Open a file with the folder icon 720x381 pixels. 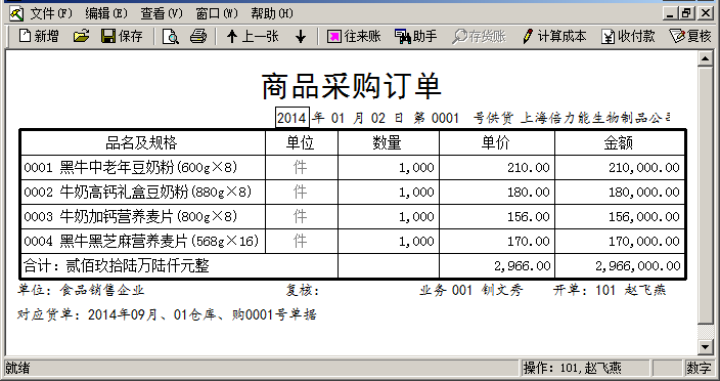tap(81, 36)
